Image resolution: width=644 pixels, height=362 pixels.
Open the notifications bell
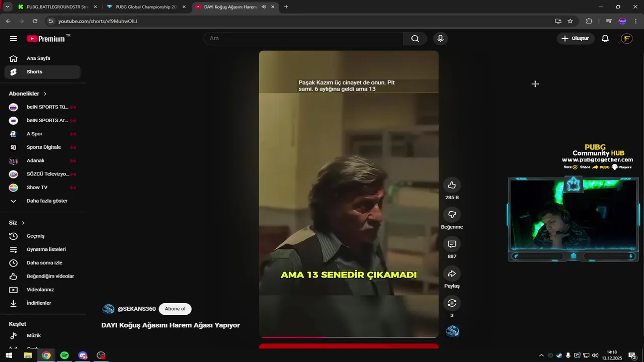(x=605, y=39)
